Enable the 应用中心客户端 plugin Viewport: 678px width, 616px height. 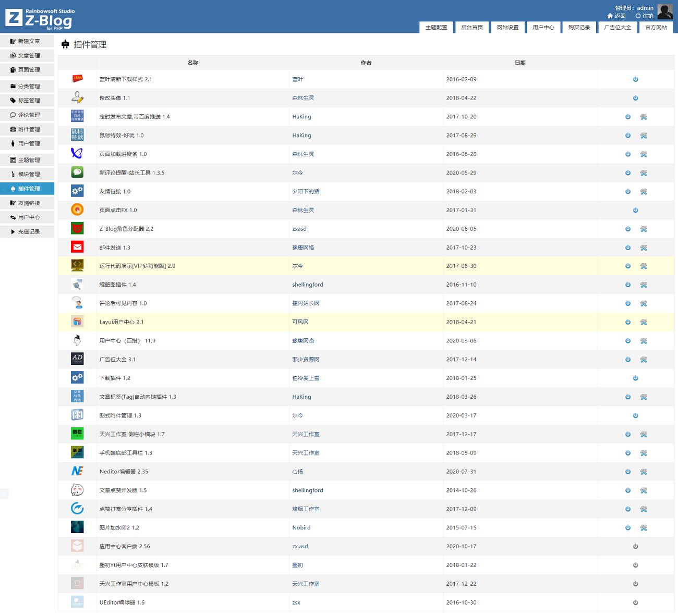pos(635,547)
